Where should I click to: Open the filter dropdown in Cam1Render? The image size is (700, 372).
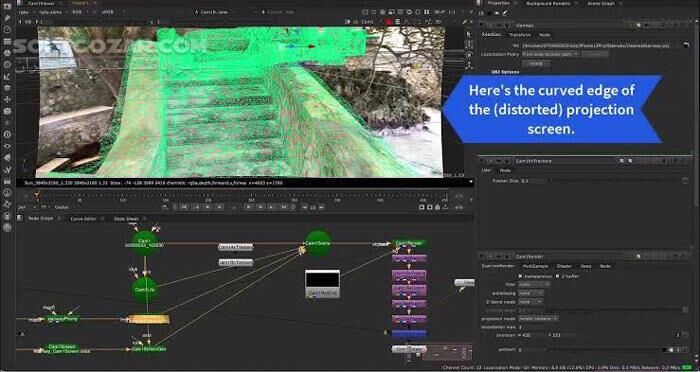pyautogui.click(x=534, y=284)
